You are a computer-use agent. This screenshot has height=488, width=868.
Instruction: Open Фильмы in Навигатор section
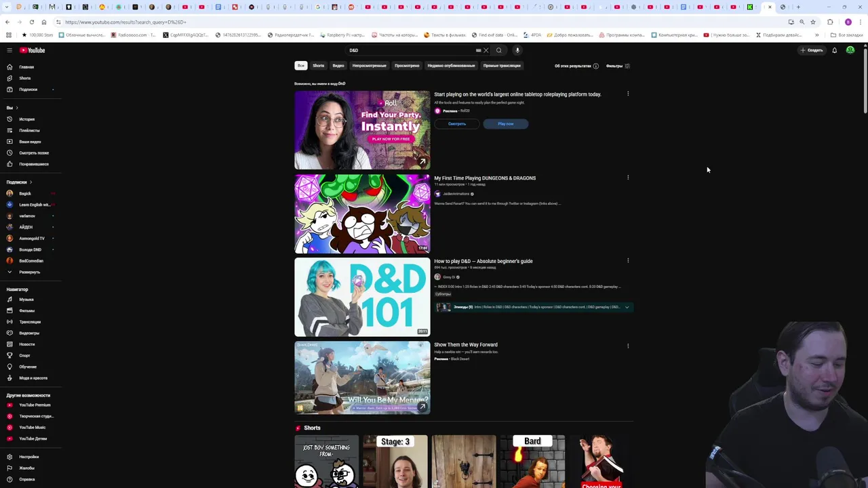click(x=27, y=310)
